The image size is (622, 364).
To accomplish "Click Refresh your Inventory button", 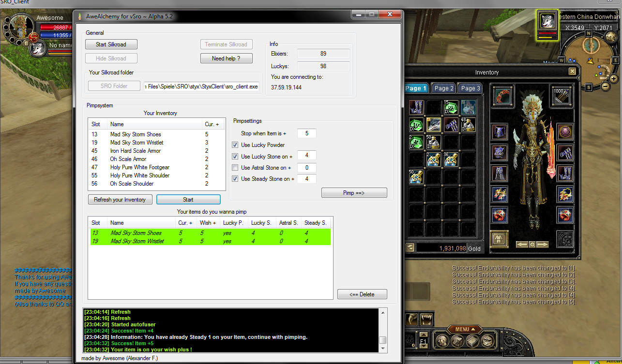I will (x=120, y=200).
